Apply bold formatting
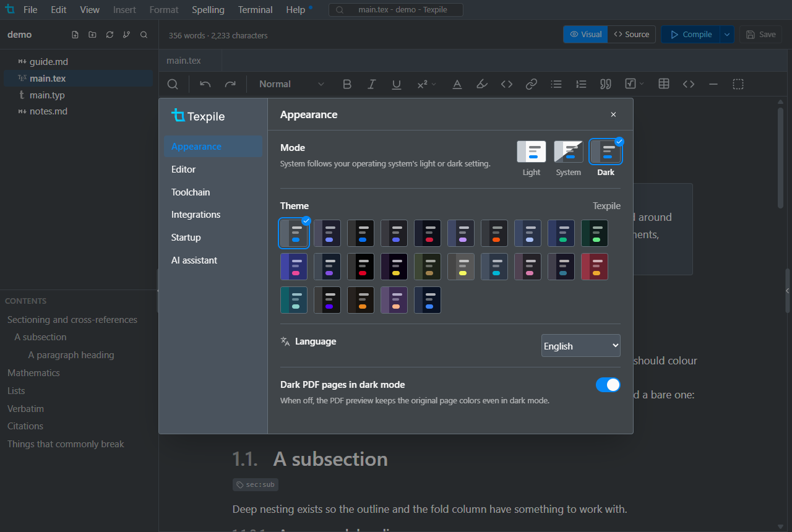This screenshot has width=792, height=532. coord(347,84)
